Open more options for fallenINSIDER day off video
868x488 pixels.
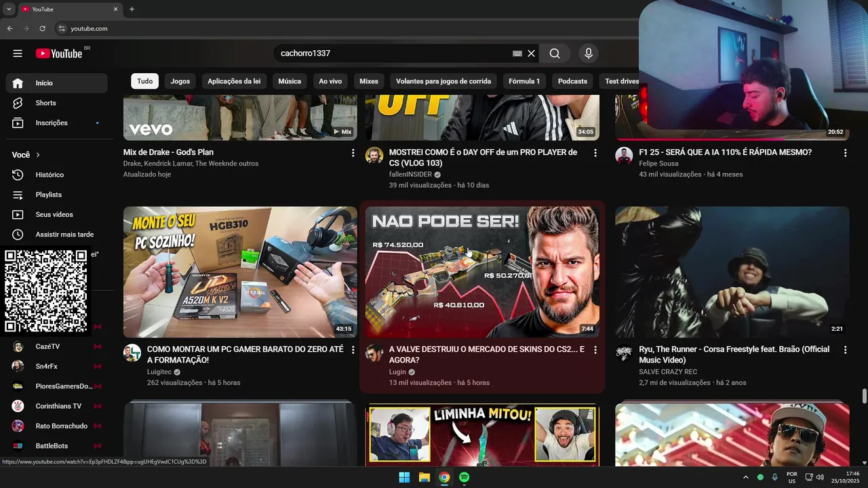(595, 153)
